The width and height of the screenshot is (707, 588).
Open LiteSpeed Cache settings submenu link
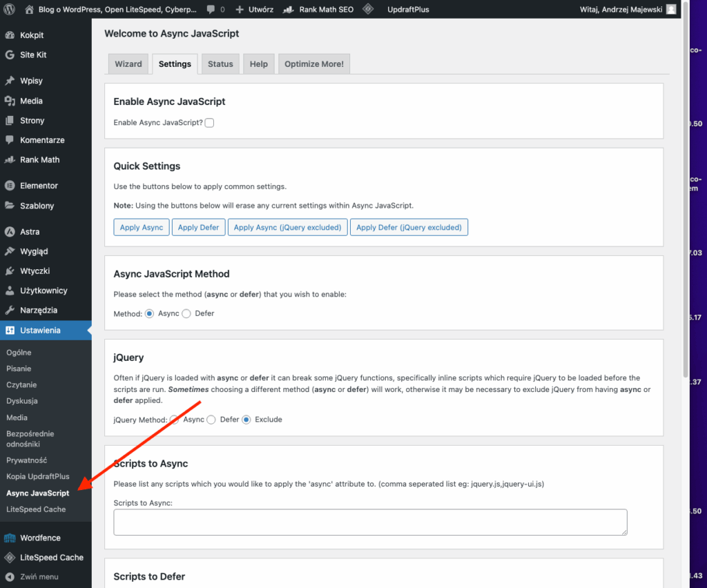(x=36, y=509)
